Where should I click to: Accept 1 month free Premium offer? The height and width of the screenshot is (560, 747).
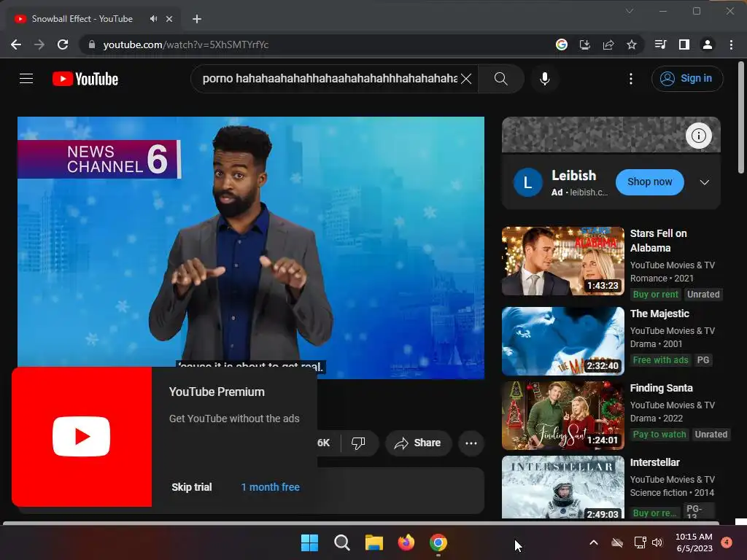tap(270, 487)
